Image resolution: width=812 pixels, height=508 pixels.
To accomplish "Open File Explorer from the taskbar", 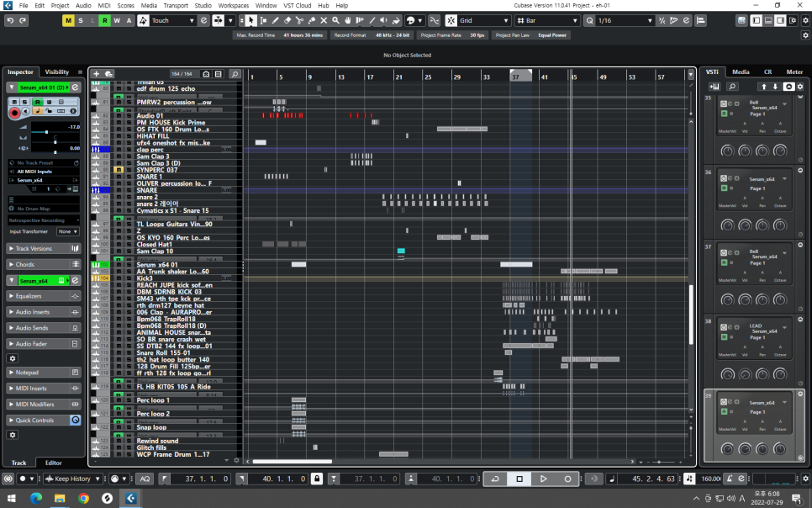I will tap(60, 498).
